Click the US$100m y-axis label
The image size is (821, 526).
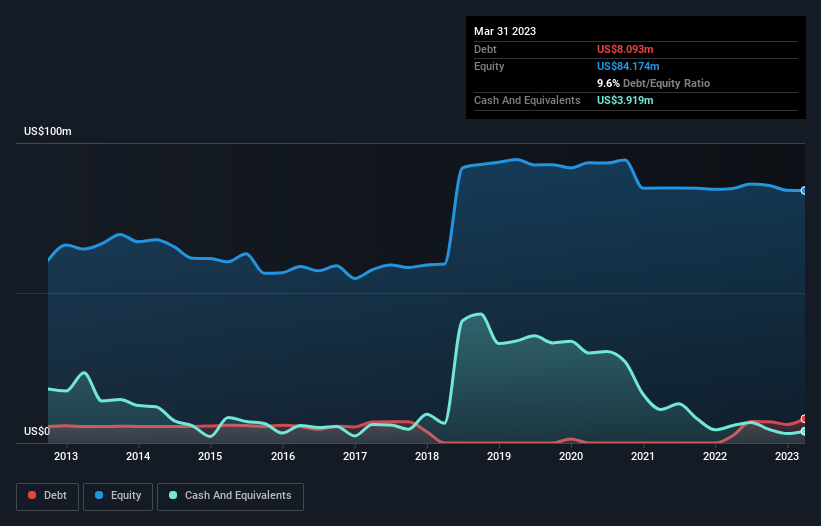48,131
